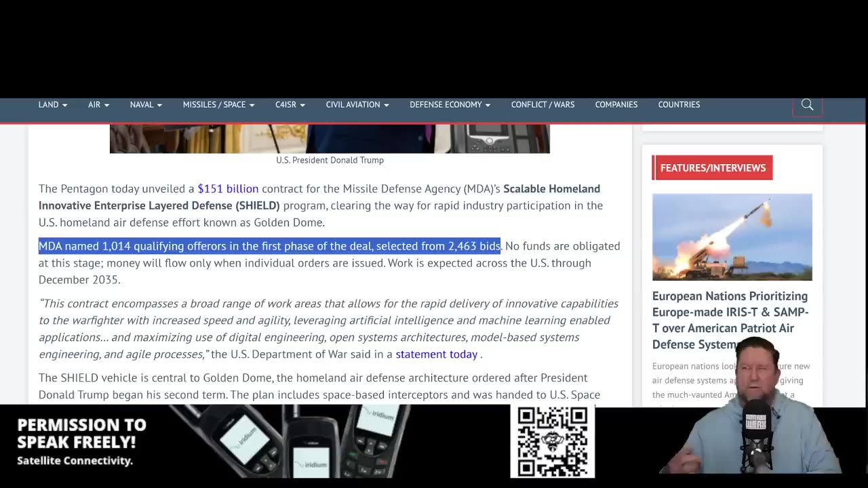Viewport: 868px width, 488px height.
Task: Expand the AIR dropdown menu
Action: pos(98,104)
